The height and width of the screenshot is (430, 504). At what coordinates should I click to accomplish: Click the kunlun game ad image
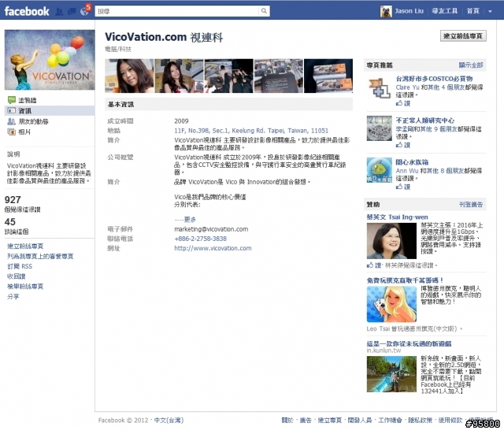click(x=391, y=374)
